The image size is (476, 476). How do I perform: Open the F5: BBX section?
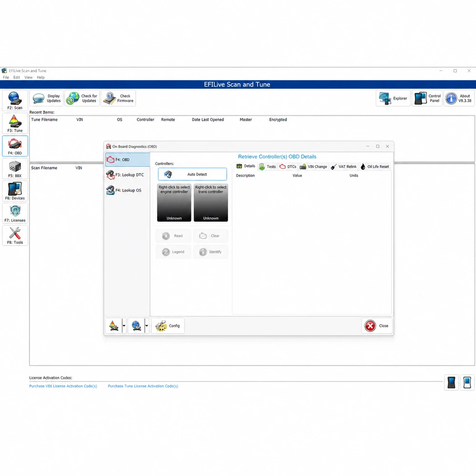click(15, 169)
